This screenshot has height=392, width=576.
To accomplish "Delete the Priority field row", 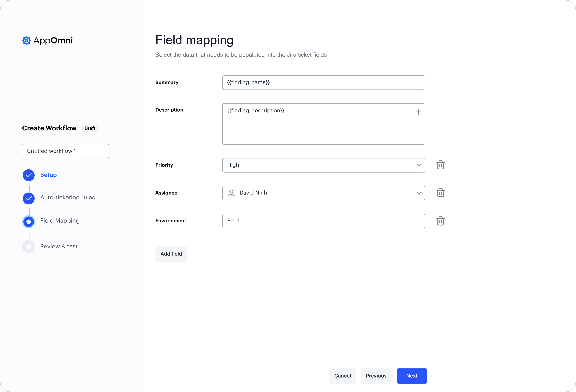I will tap(440, 165).
